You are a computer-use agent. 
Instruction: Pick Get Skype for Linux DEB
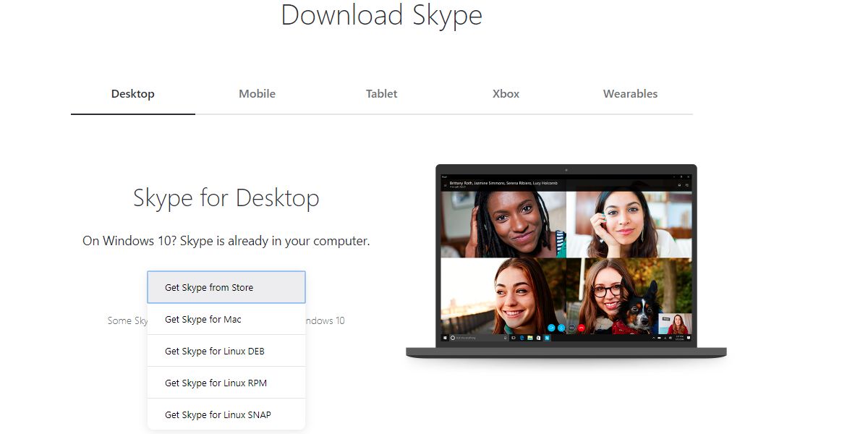(226, 351)
